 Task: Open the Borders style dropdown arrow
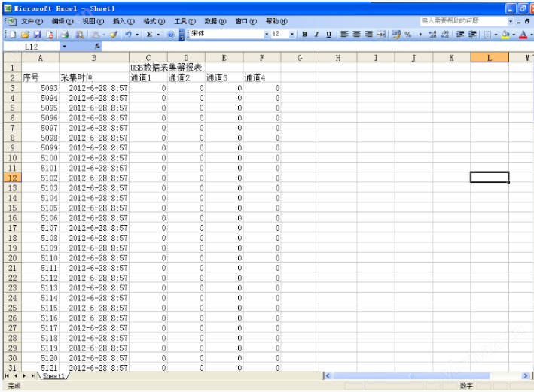[496, 35]
